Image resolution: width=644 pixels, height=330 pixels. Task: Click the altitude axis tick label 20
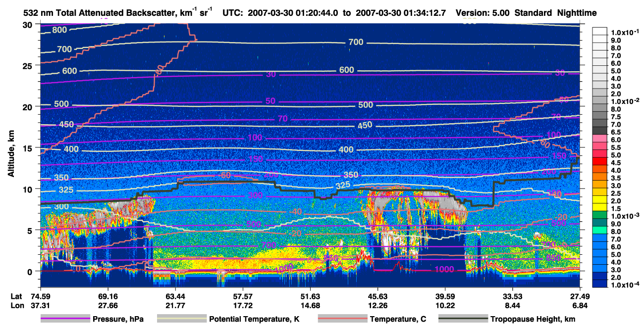(28, 106)
